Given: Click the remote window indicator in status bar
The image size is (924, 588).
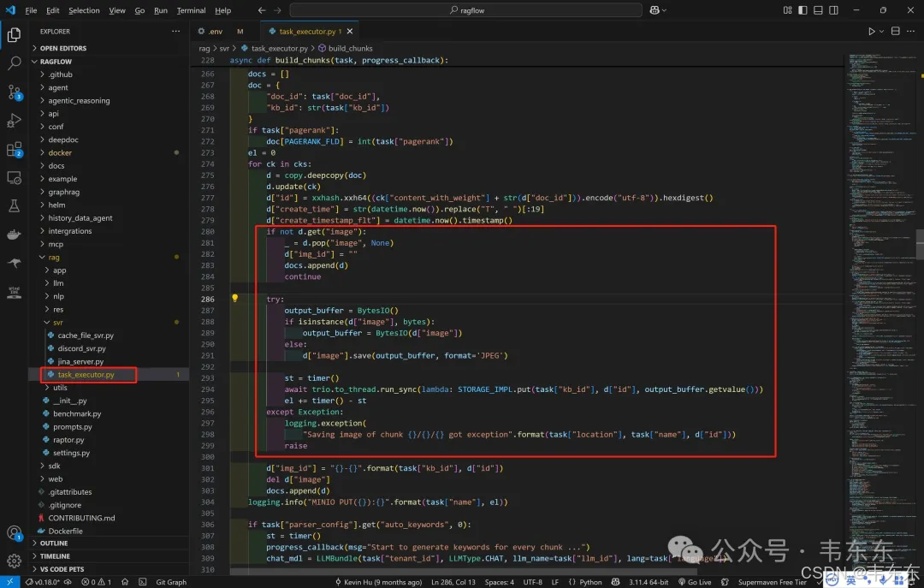Looking at the screenshot, I should point(10,582).
